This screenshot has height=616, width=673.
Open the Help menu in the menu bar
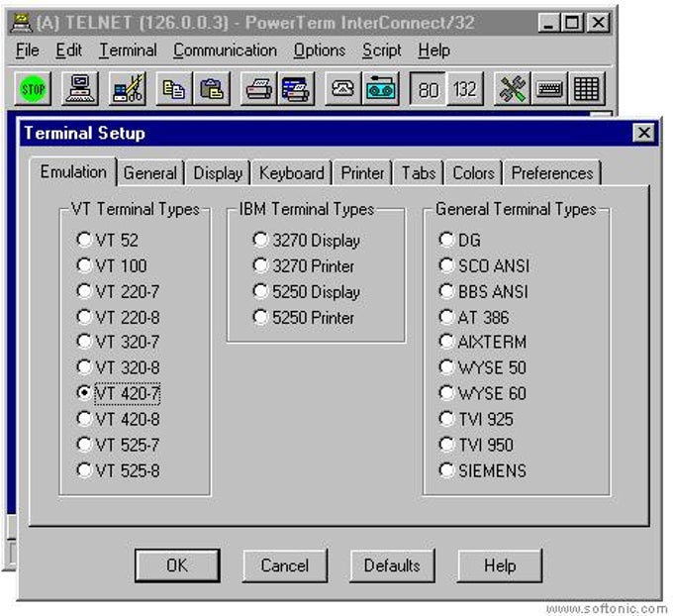(x=433, y=51)
